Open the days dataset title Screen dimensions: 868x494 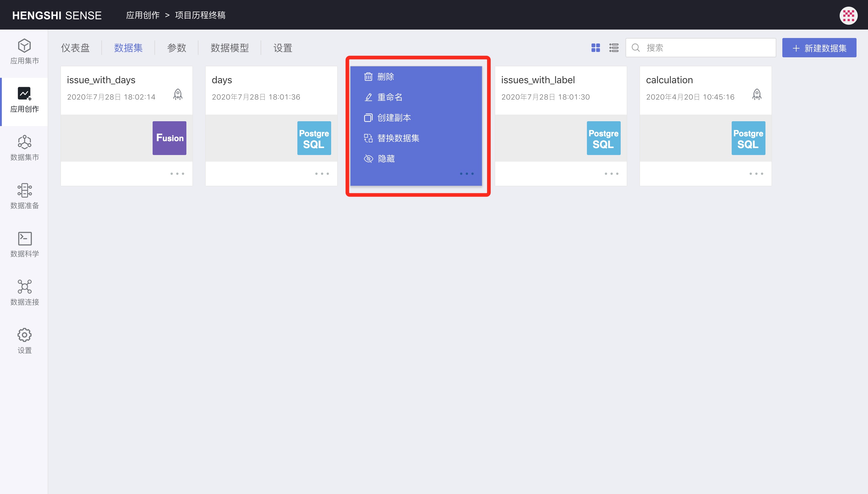point(222,80)
